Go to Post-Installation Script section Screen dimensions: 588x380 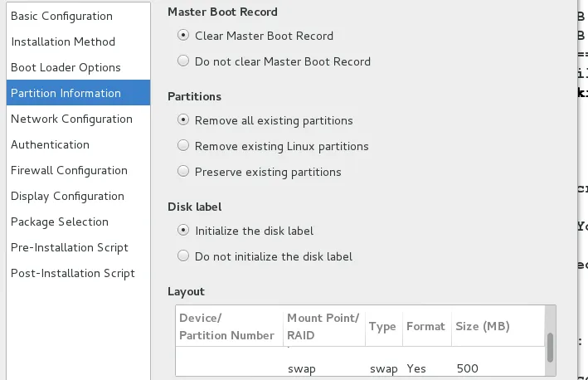(73, 273)
